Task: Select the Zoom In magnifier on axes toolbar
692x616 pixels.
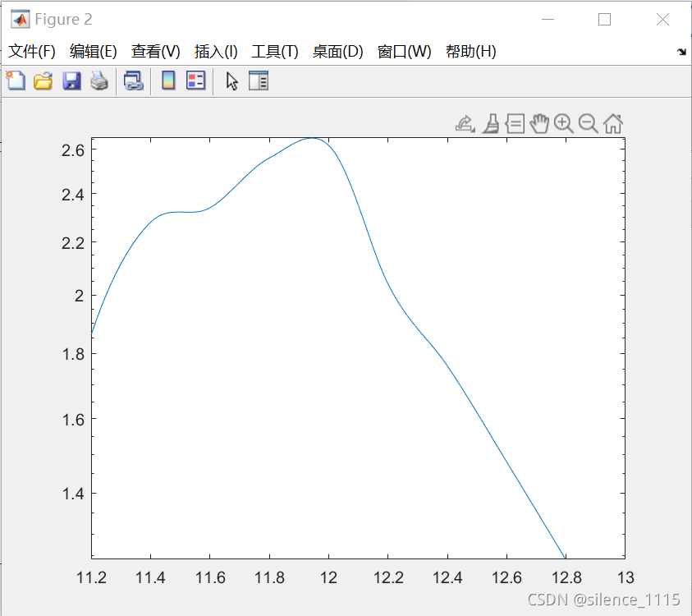Action: (x=563, y=123)
